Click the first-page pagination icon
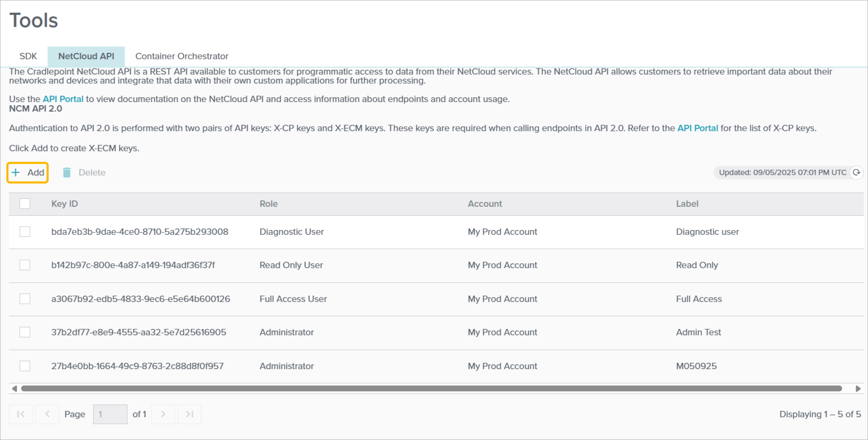Image resolution: width=868 pixels, height=440 pixels. pos(21,414)
